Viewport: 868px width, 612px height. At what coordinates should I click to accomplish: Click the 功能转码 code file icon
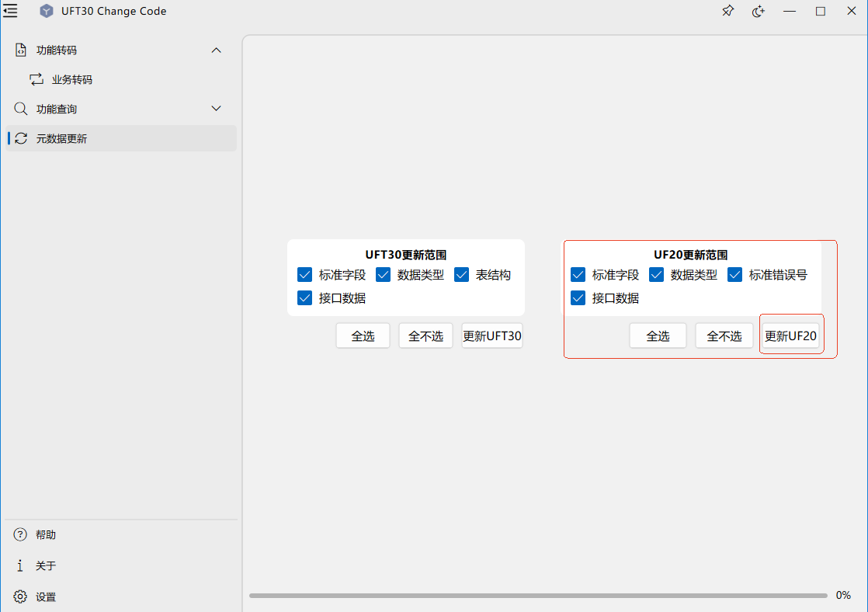click(20, 50)
